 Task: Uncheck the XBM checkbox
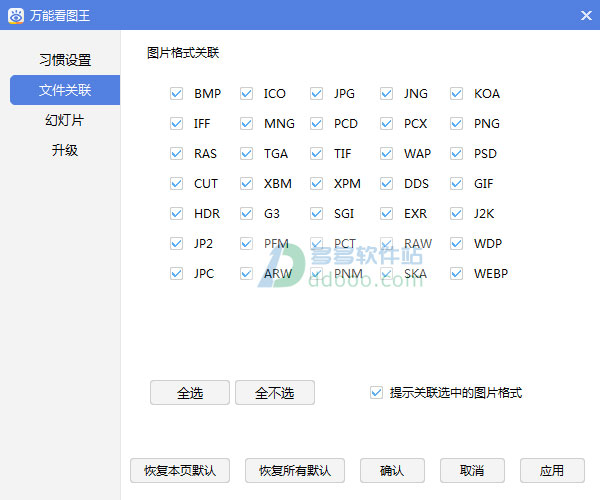pyautogui.click(x=246, y=184)
